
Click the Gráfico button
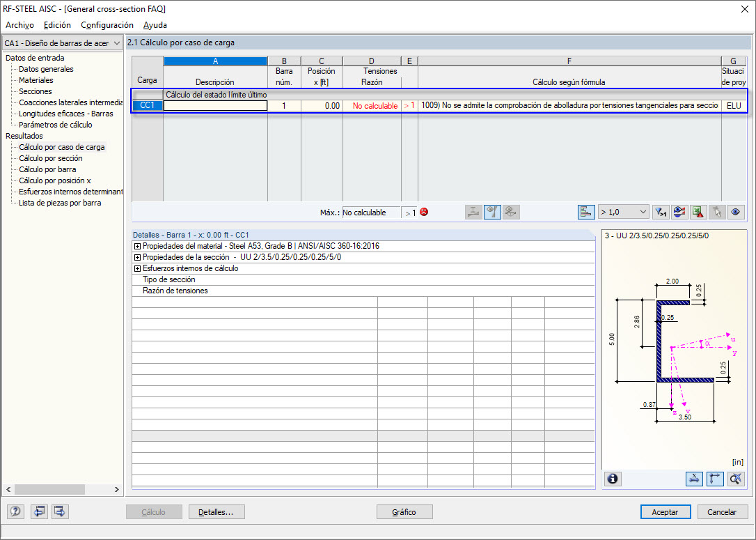coord(404,512)
